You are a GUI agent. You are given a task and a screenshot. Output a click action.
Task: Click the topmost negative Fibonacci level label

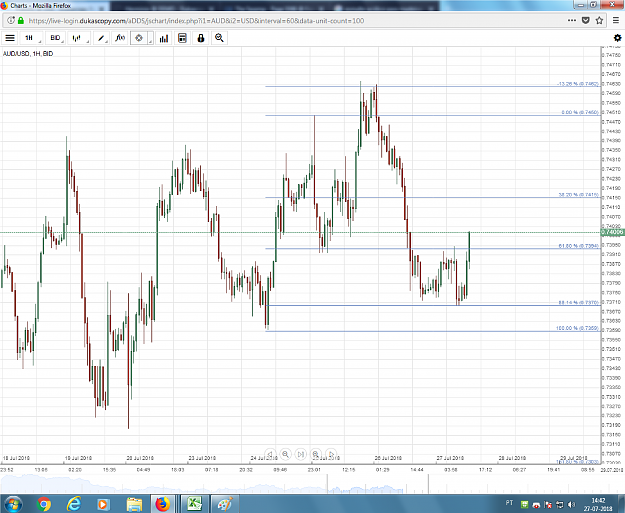coord(577,84)
